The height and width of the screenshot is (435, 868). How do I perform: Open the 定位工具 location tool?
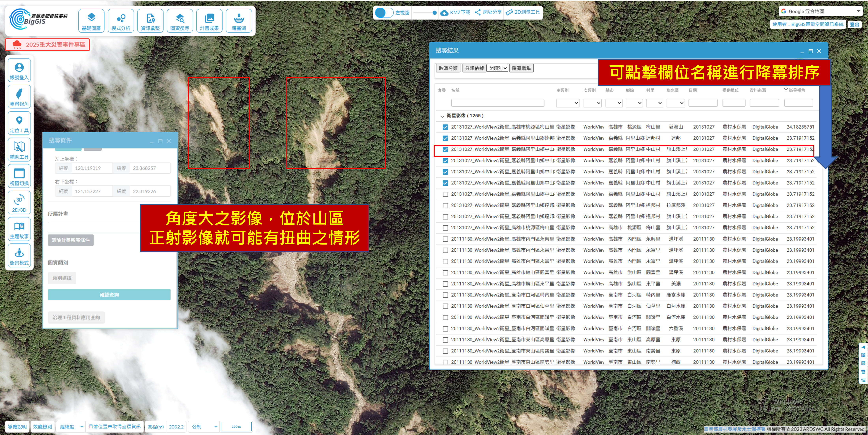19,123
